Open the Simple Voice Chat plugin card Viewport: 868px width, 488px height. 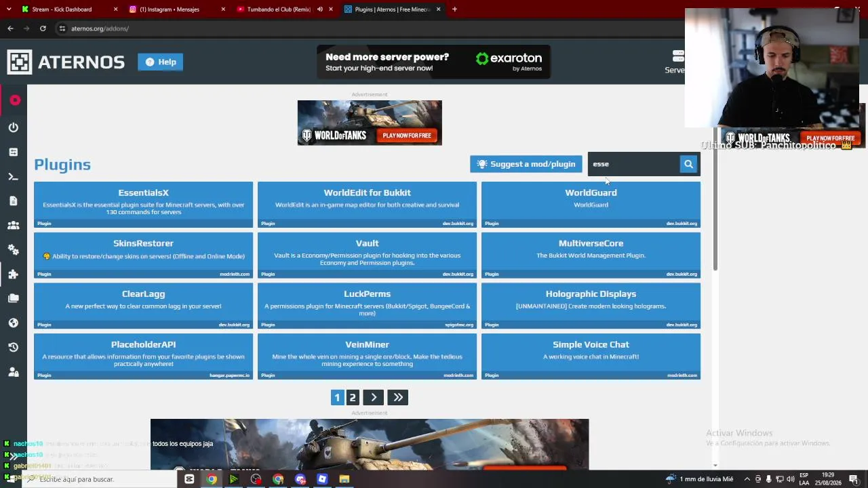(x=591, y=357)
